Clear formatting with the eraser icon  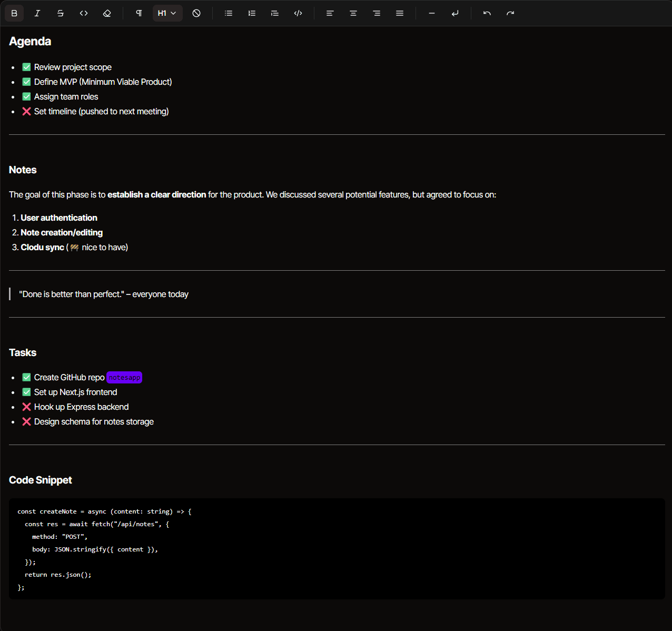point(107,13)
